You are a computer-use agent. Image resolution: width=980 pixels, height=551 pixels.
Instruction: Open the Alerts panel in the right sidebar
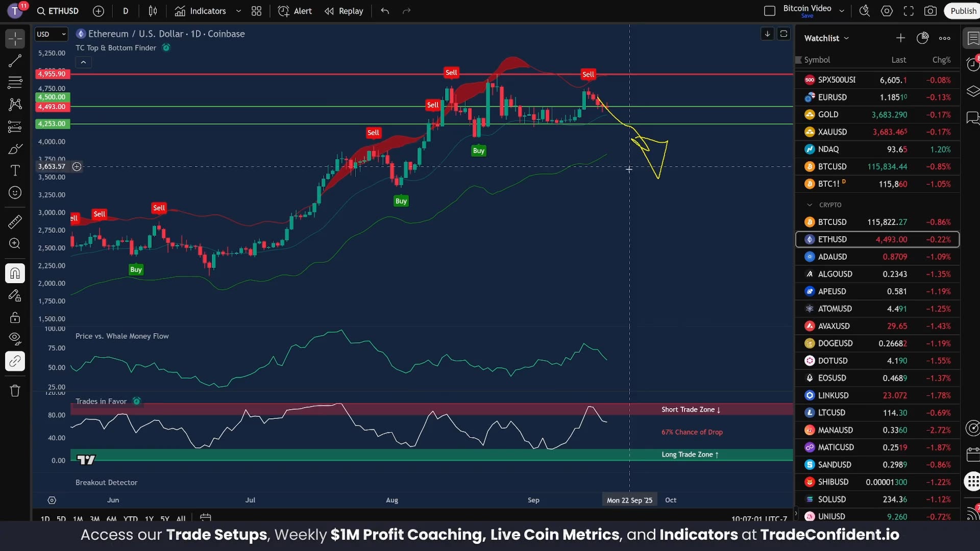[973, 64]
